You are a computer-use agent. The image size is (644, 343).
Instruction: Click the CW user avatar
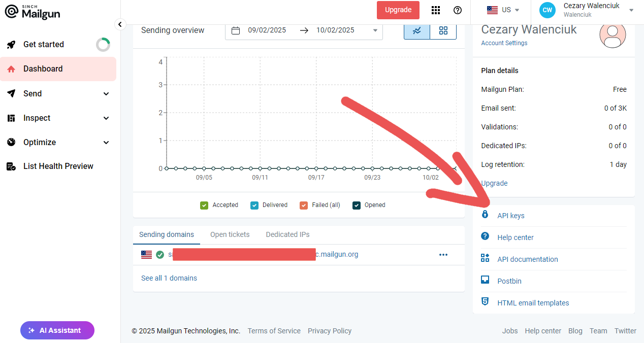548,10
